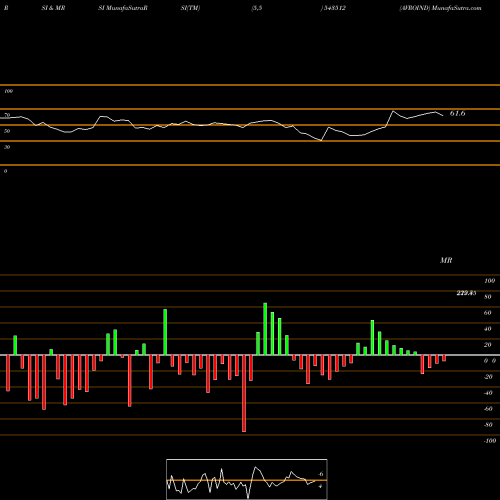Viewport: 500px width, 500px height.
Task: Click the MR panel title label
Action: pos(446,260)
